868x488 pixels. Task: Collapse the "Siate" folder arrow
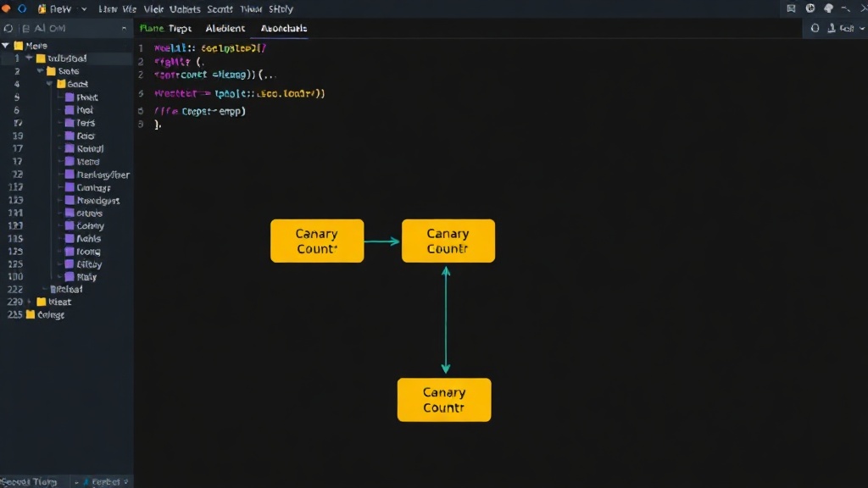40,71
